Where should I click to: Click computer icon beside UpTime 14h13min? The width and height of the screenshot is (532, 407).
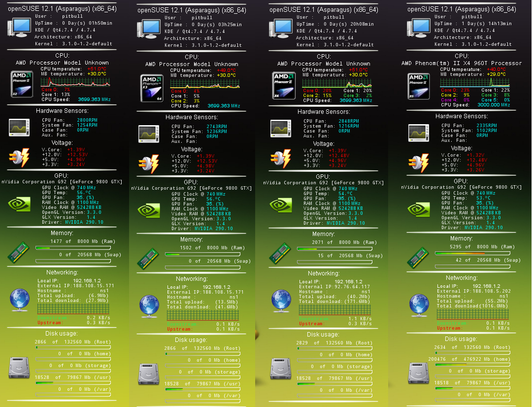[x=418, y=28]
